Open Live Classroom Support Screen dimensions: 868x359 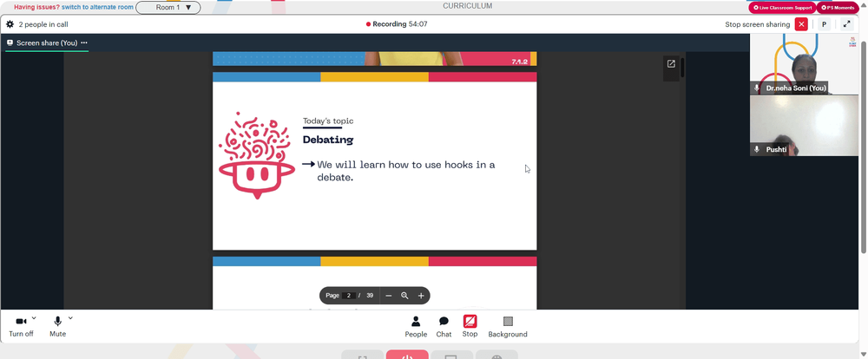(x=782, y=8)
